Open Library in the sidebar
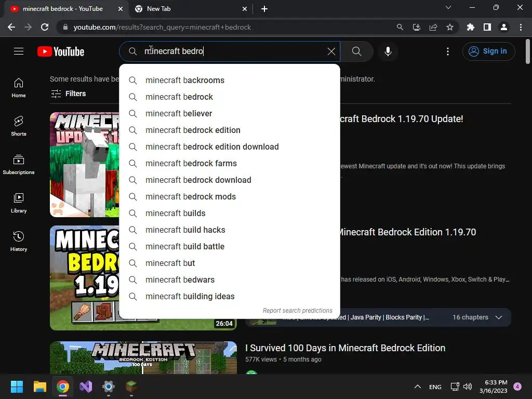 tap(19, 203)
